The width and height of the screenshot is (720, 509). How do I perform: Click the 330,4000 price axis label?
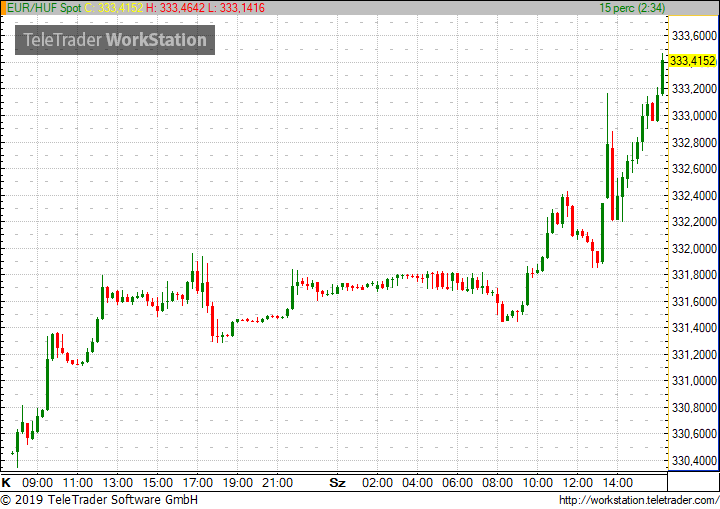point(694,461)
